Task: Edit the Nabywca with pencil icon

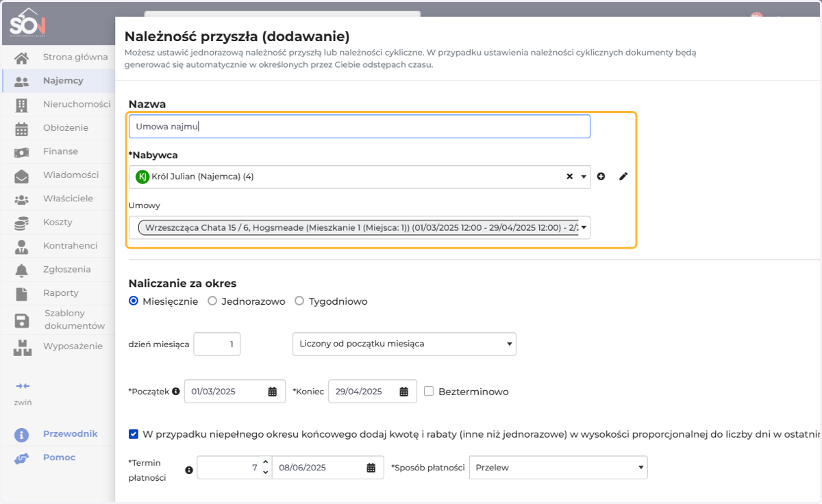Action: pos(623,177)
